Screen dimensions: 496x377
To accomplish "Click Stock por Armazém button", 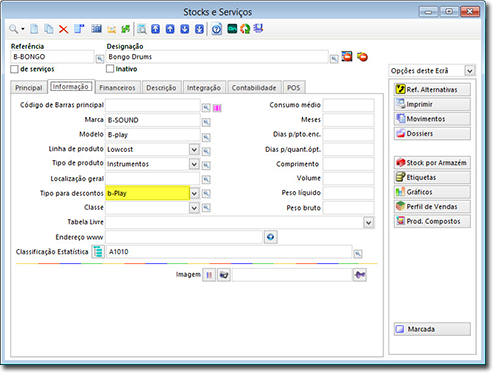I will (x=432, y=163).
